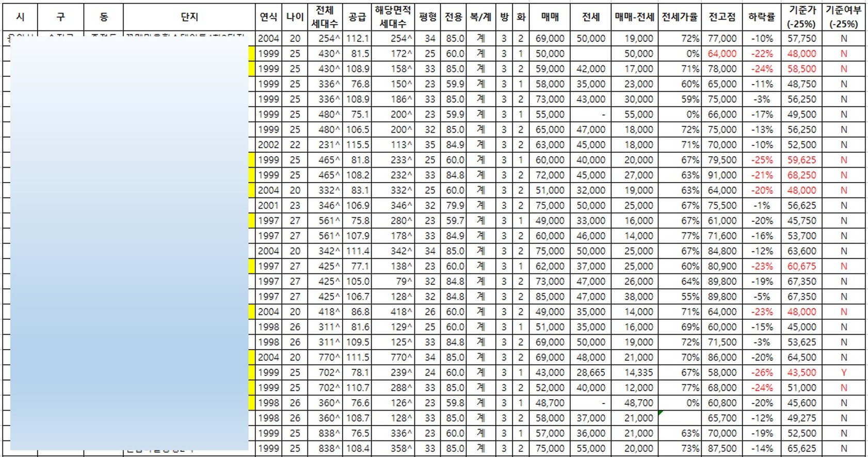Select the 매매-전세 value 14,335
This screenshot has width=868, height=457.
(x=639, y=372)
